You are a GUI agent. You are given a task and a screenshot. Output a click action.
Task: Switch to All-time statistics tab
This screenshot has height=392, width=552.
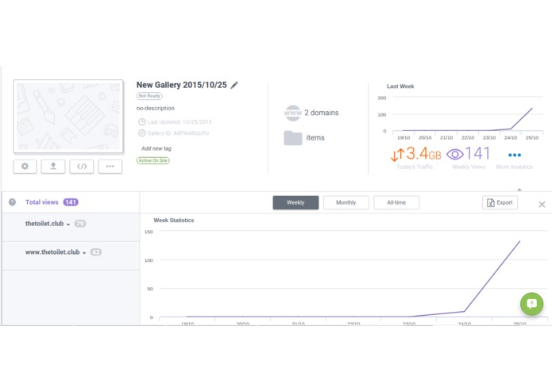pos(396,202)
